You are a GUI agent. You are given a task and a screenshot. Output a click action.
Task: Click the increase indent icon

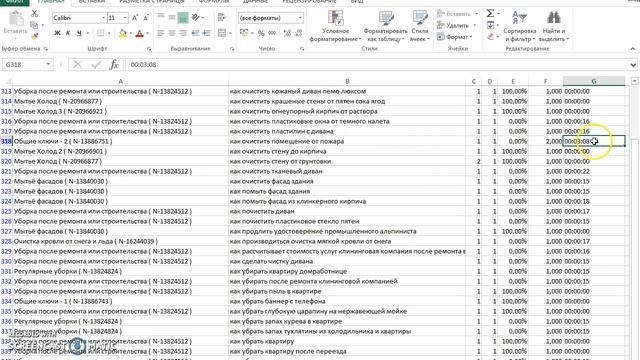coord(207,33)
